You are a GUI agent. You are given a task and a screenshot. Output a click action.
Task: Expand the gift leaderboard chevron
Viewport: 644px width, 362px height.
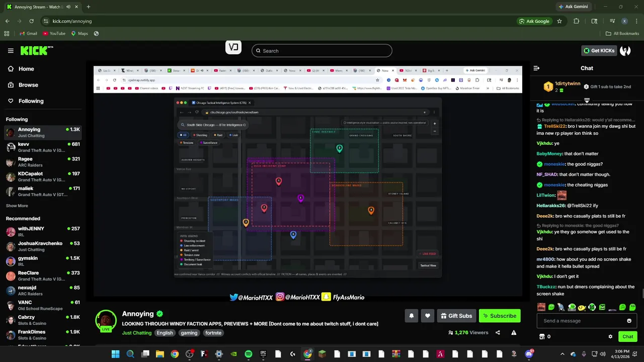coord(587,101)
